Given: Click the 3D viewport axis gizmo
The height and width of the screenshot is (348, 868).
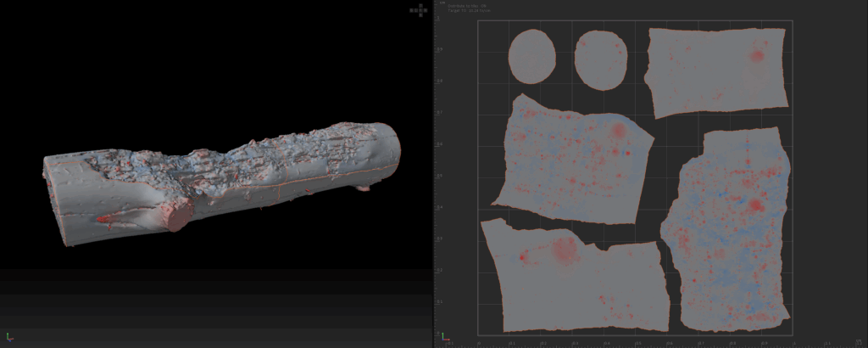Looking at the screenshot, I should (9, 338).
